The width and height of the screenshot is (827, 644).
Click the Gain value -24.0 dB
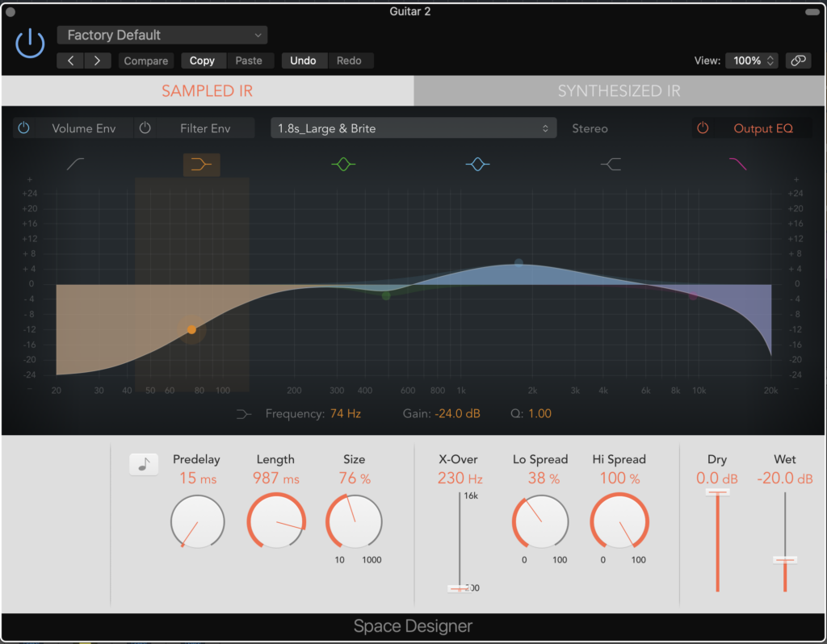coord(457,414)
